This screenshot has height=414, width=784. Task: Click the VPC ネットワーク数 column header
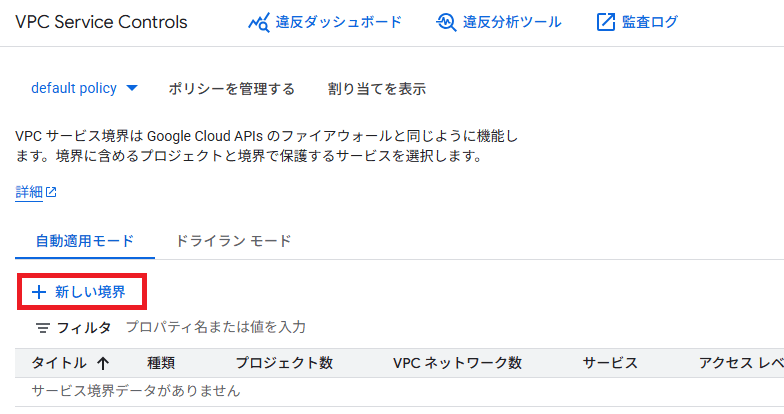pos(458,363)
